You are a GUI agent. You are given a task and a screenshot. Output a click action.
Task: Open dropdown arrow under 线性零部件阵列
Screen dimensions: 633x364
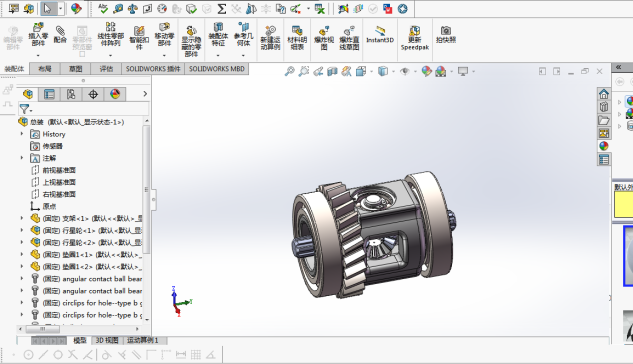click(x=110, y=55)
